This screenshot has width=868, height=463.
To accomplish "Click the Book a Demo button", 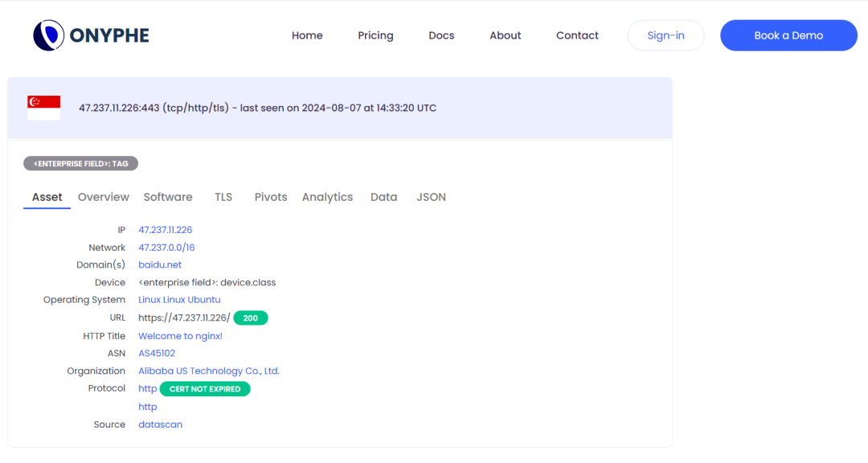I will (x=788, y=35).
